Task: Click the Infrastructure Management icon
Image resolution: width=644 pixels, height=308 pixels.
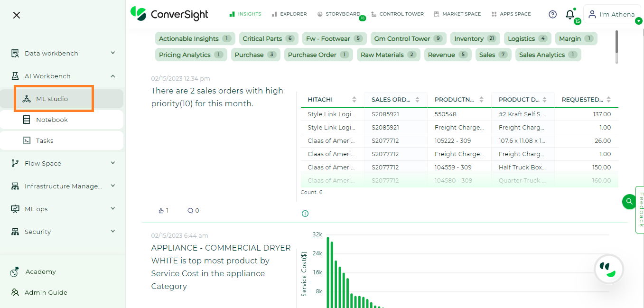Action: [x=15, y=186]
